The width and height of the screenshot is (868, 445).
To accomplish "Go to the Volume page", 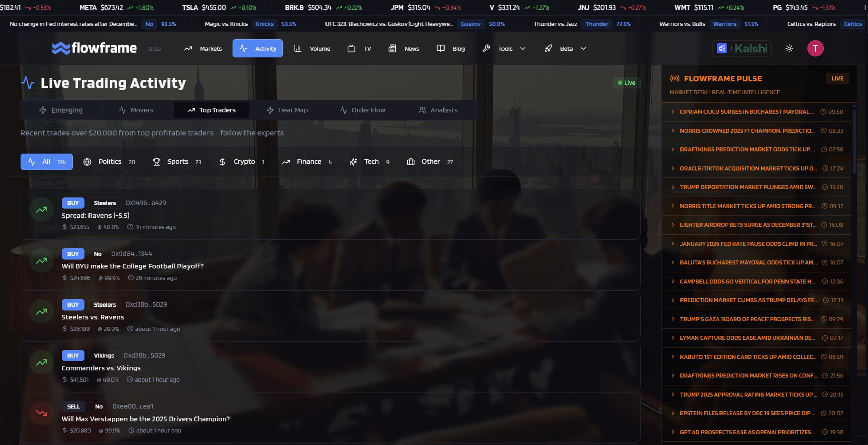I will pyautogui.click(x=312, y=48).
